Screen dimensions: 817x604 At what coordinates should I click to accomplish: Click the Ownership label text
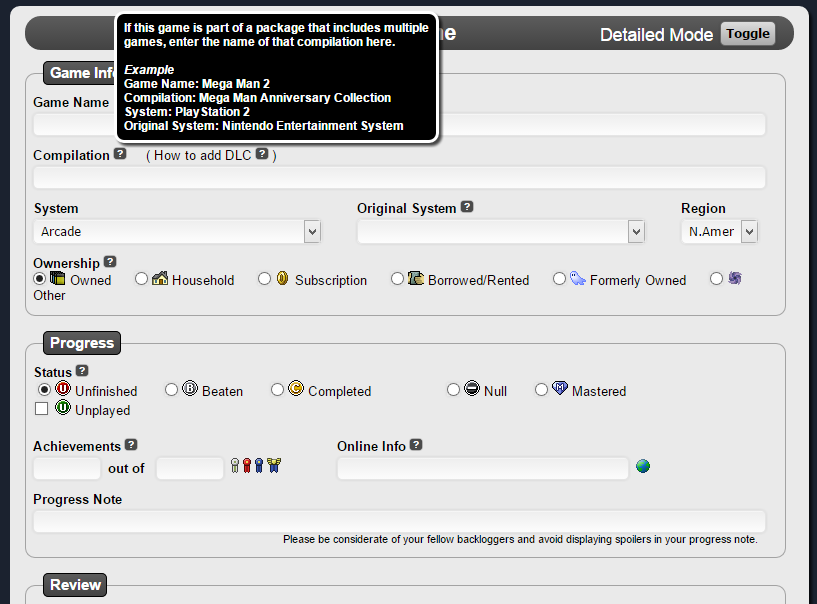66,263
